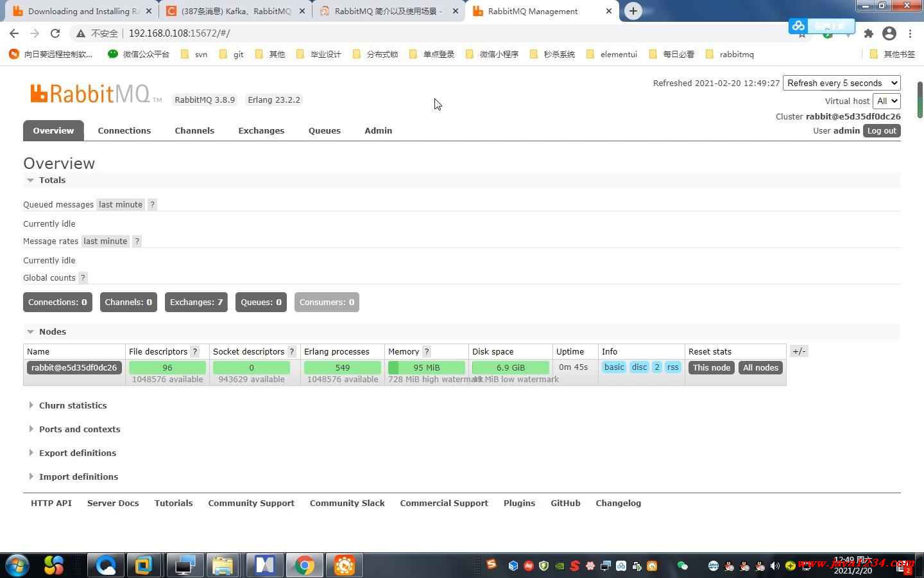Switch to Admin tab
924x578 pixels.
(x=379, y=131)
